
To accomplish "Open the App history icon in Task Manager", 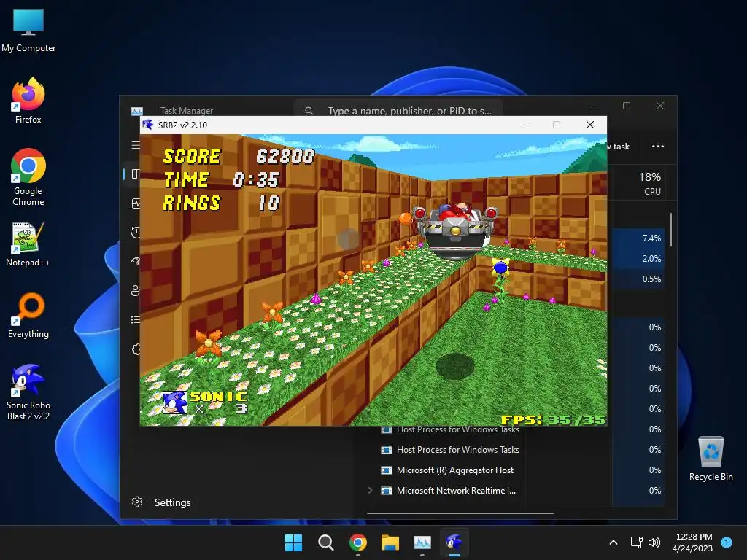I will point(136,233).
